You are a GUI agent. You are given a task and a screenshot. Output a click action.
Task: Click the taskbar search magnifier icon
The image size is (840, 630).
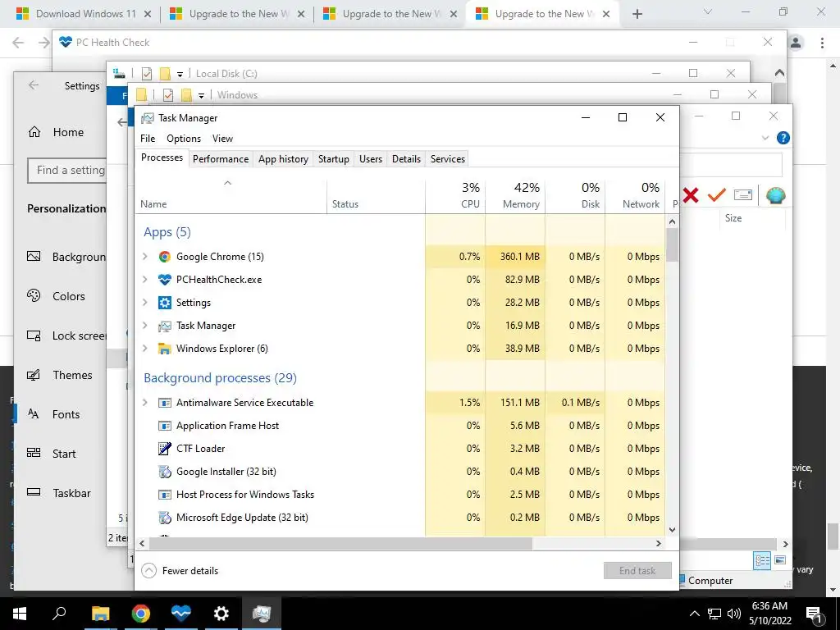point(59,614)
